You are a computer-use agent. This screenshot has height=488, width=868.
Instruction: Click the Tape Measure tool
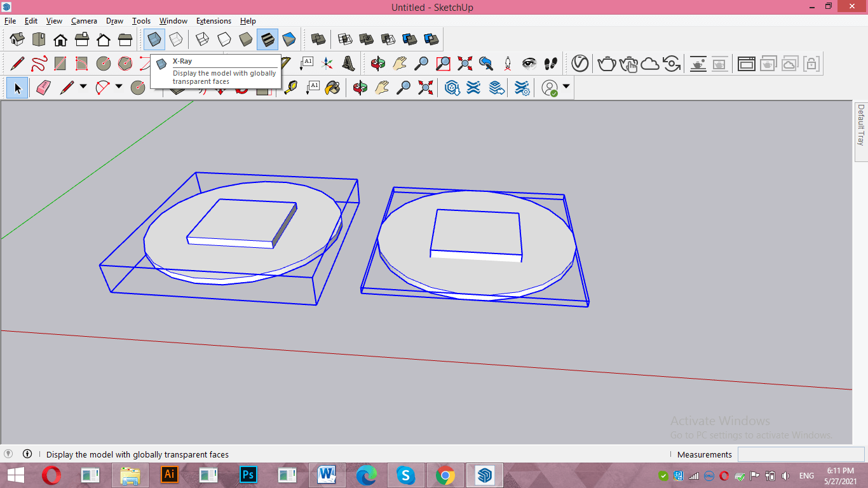coord(290,88)
